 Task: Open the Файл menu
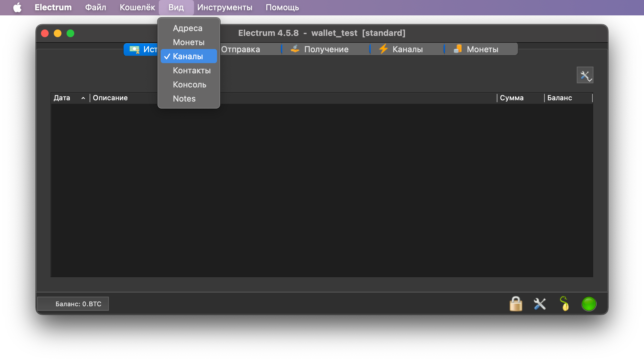coord(95,7)
